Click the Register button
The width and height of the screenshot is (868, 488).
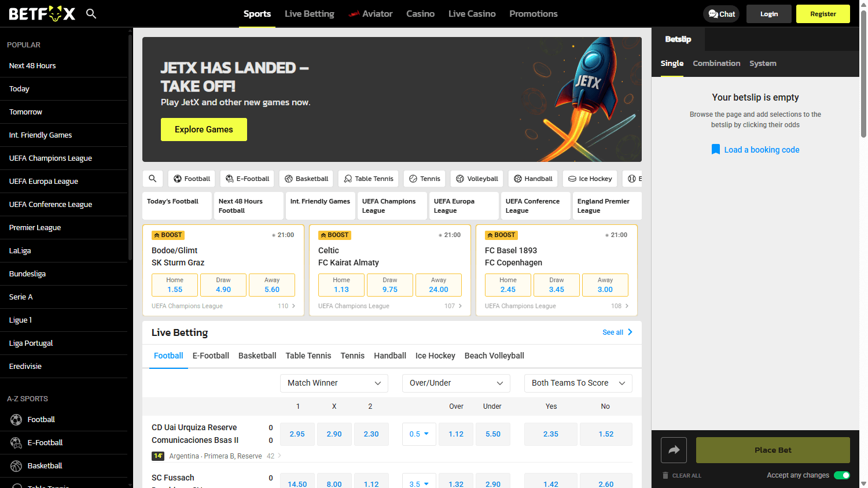pyautogui.click(x=823, y=13)
